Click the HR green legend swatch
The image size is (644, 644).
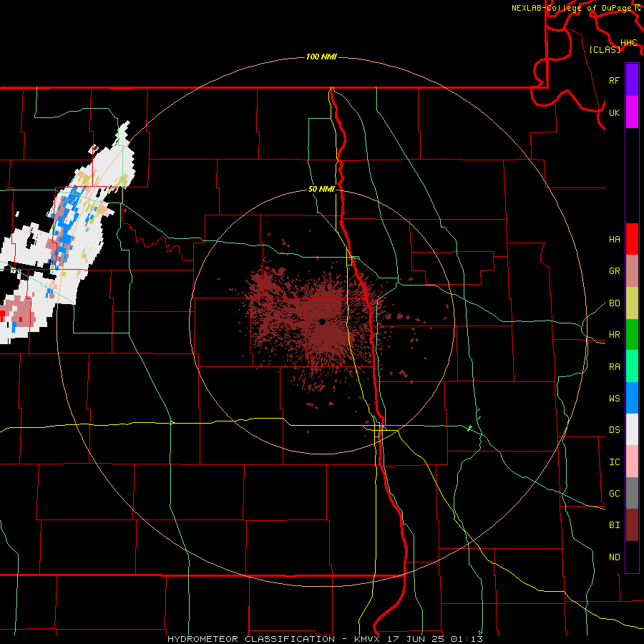tap(632, 335)
